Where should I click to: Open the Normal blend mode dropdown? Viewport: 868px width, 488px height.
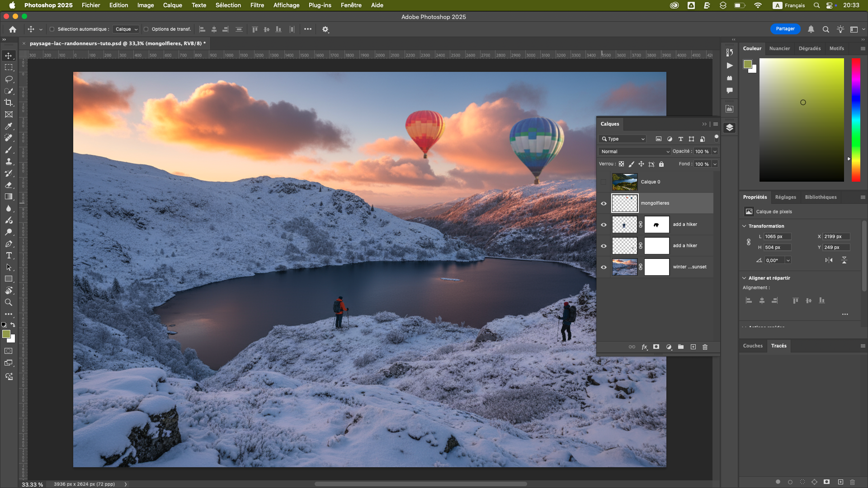tap(635, 151)
